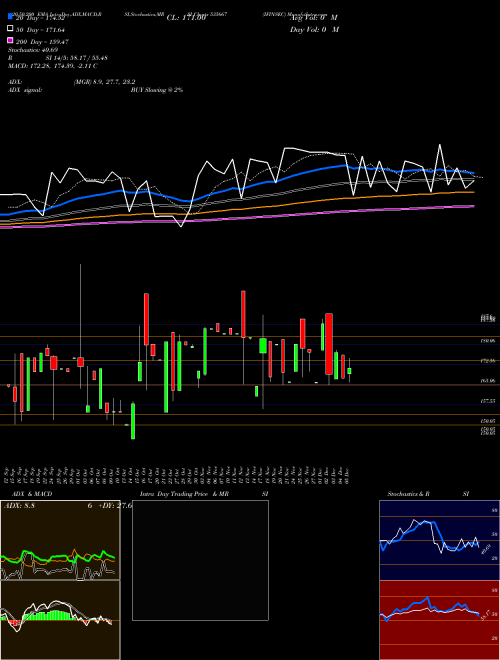Click the 'Day Vol: 0 M' text
The height and width of the screenshot is (660, 500).
pyautogui.click(x=315, y=29)
